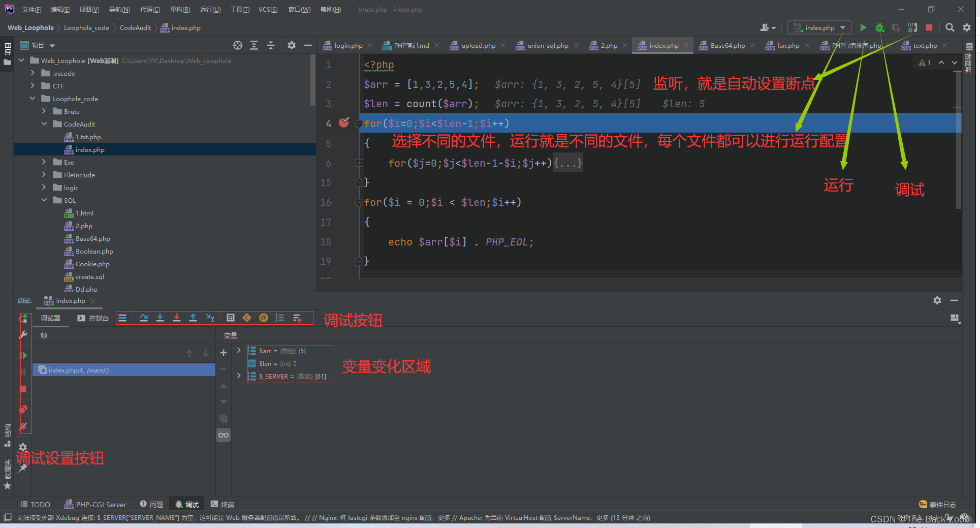Open debugger settings gear in left debug sidebar

23,447
